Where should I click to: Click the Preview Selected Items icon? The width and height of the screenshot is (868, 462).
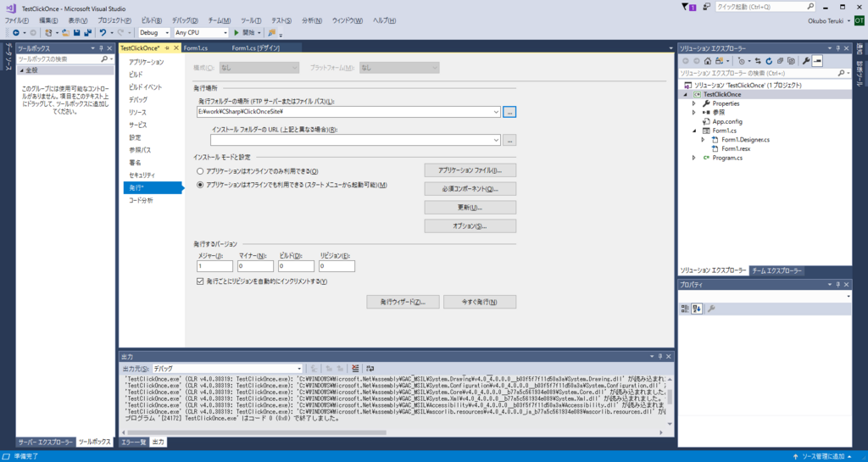pyautogui.click(x=817, y=61)
